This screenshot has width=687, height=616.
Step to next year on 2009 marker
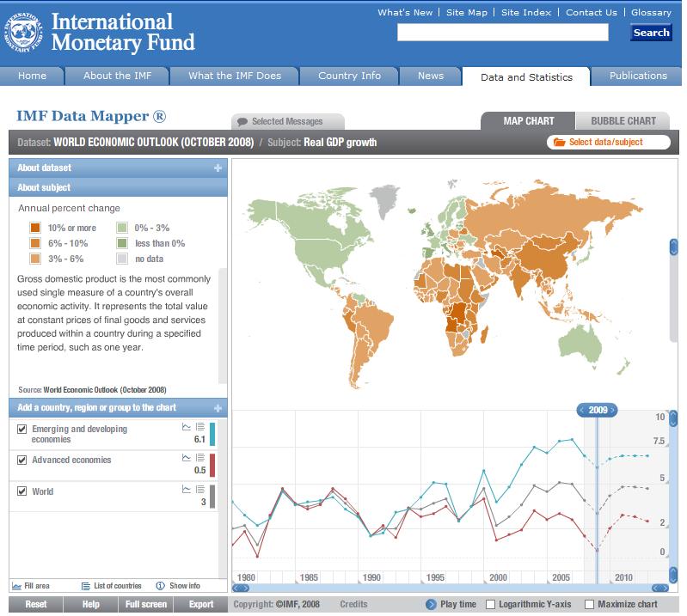(x=613, y=410)
